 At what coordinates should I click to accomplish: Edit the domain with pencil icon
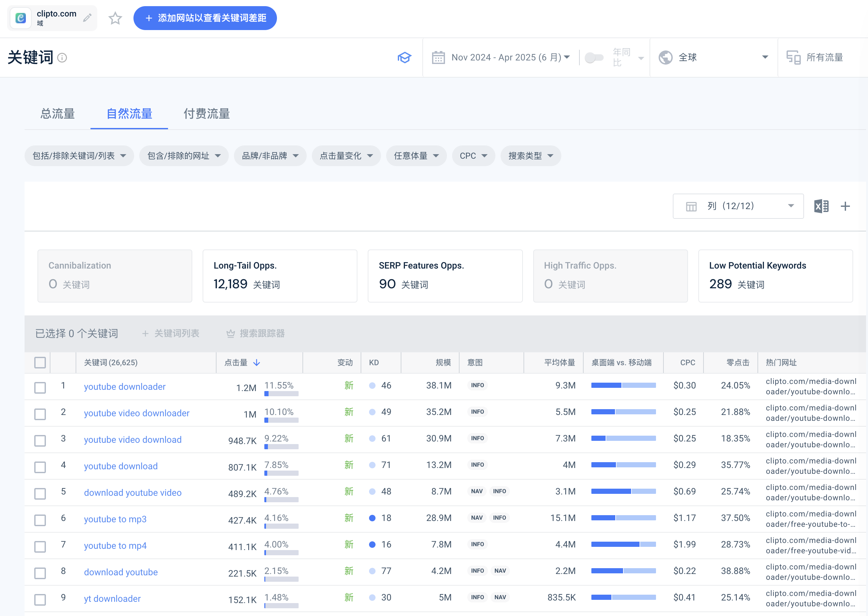(87, 18)
